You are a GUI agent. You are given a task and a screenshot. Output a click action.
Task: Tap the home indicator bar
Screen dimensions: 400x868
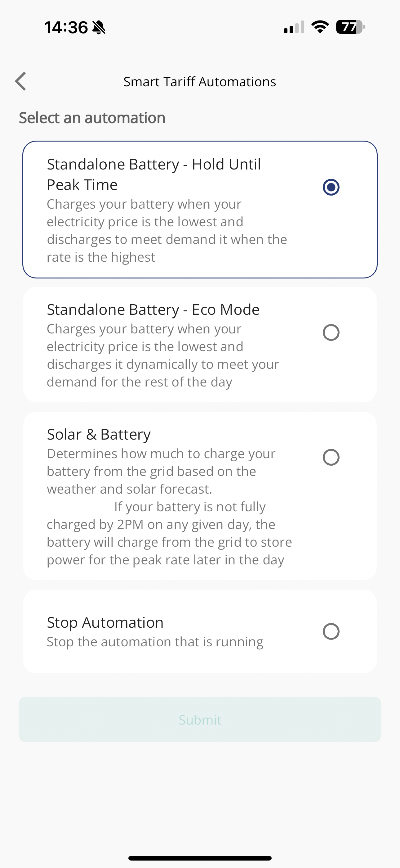[x=200, y=858]
